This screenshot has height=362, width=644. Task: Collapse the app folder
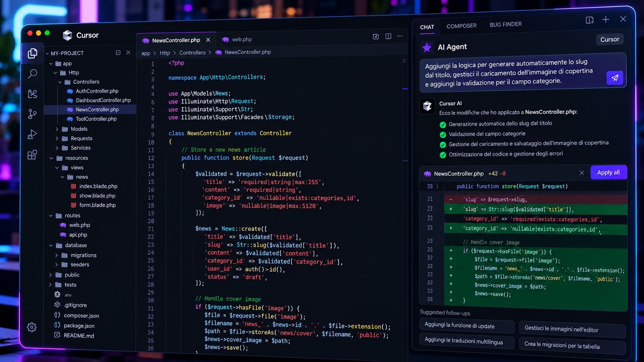(51, 64)
